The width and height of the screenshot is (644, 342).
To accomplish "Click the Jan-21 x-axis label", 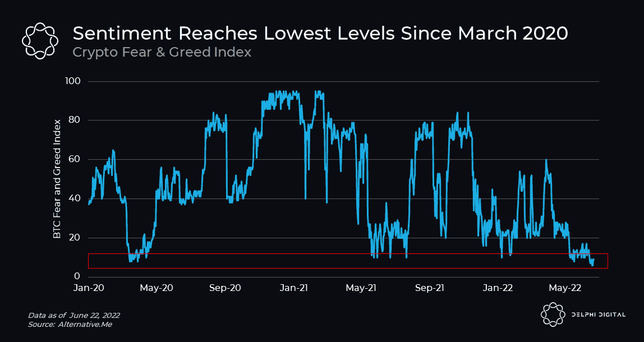I will (x=293, y=288).
